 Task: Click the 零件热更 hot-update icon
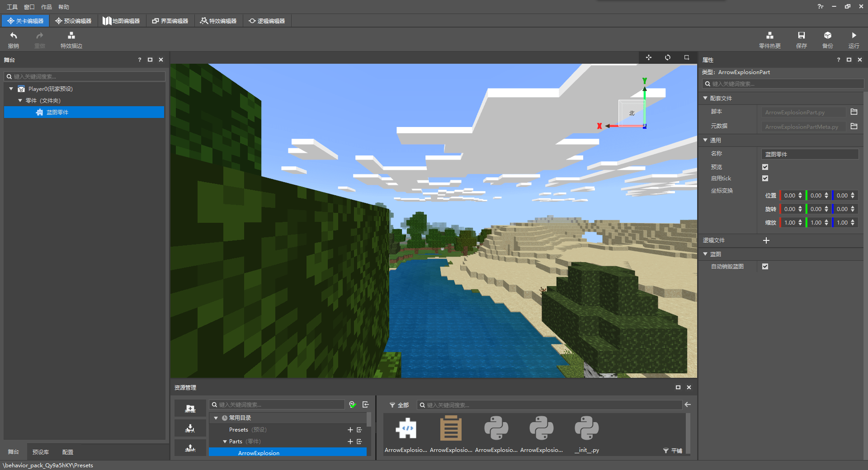(x=770, y=36)
